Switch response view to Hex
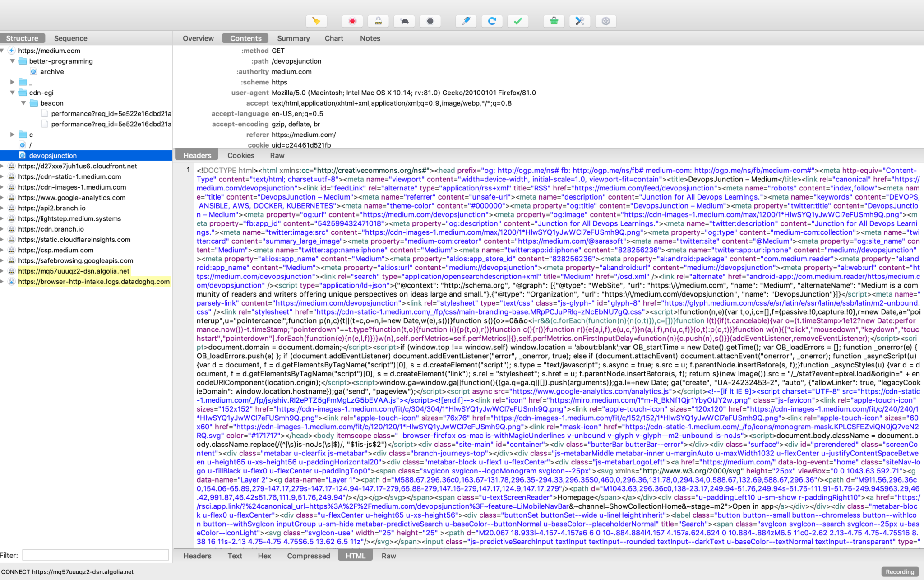 click(x=264, y=556)
